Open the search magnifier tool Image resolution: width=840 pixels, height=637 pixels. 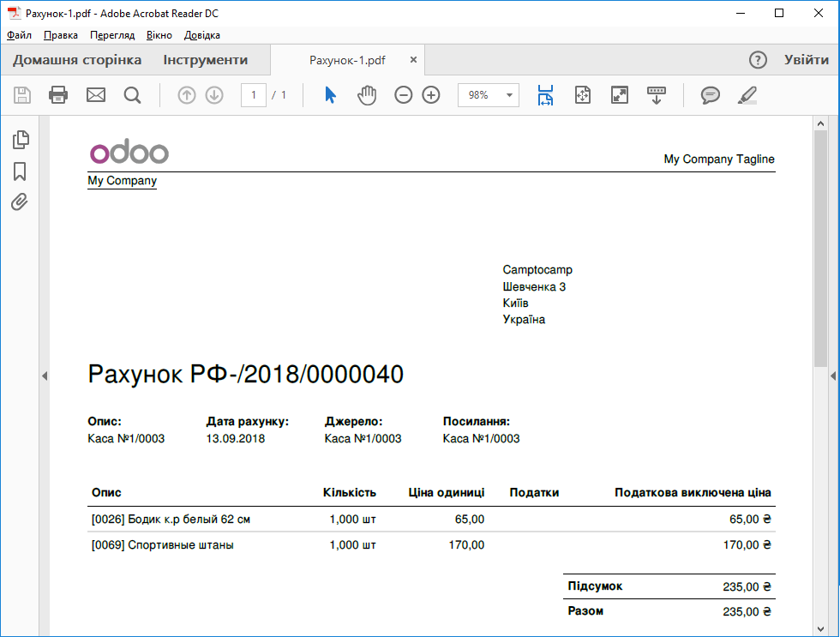click(132, 95)
